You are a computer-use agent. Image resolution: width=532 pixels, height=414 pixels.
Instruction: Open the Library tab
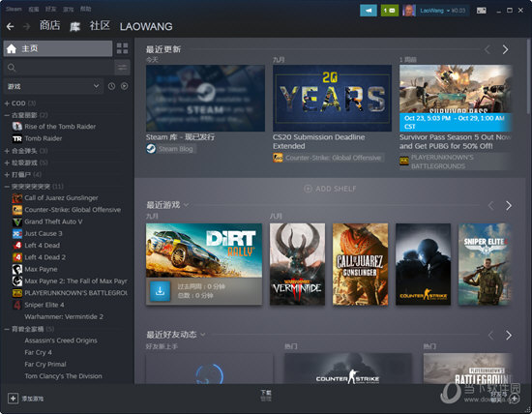tap(75, 26)
